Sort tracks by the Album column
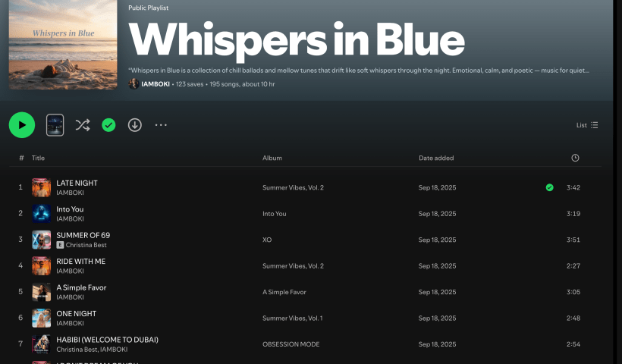The image size is (622, 364). 272,158
